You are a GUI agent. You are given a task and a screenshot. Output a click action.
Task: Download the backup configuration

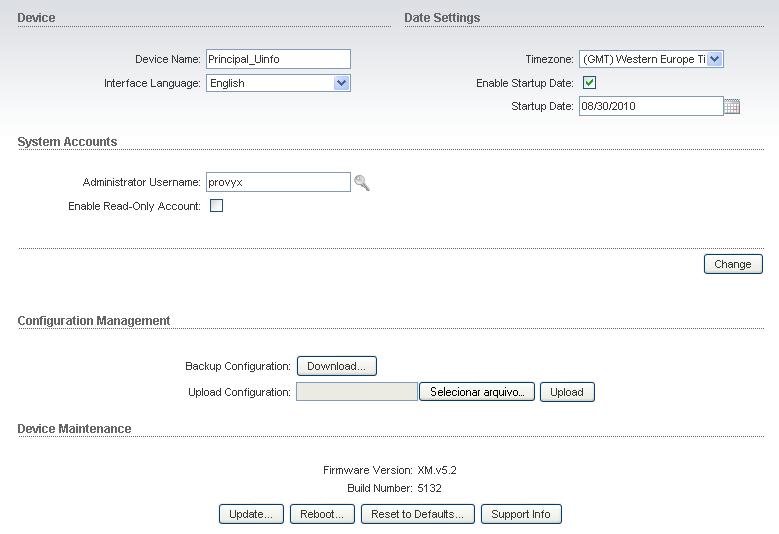(x=336, y=367)
